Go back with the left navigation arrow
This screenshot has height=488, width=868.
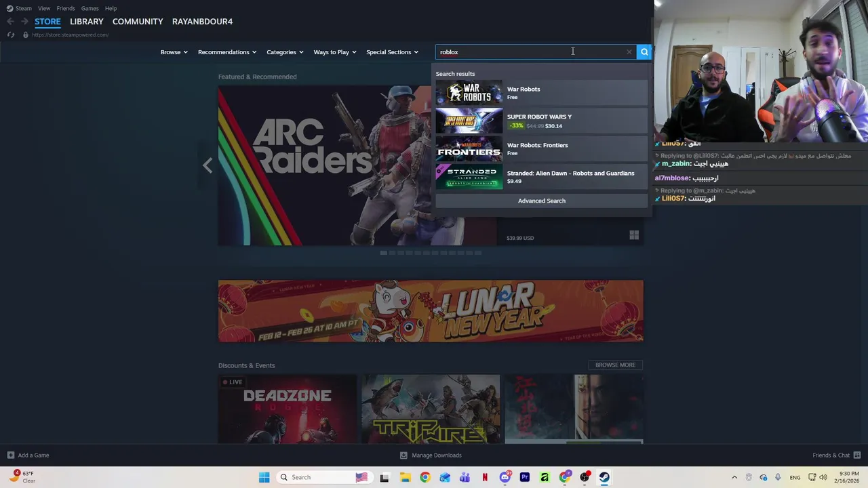(10, 22)
